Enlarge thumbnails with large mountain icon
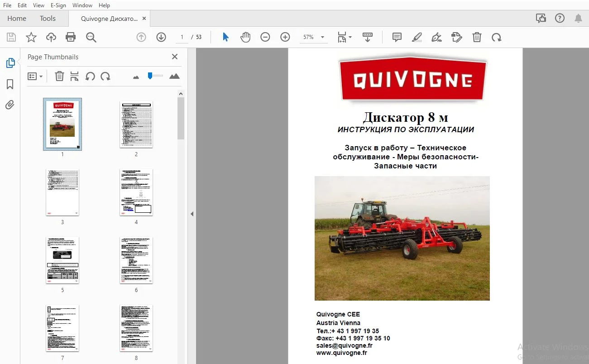The height and width of the screenshot is (364, 589). click(x=174, y=76)
